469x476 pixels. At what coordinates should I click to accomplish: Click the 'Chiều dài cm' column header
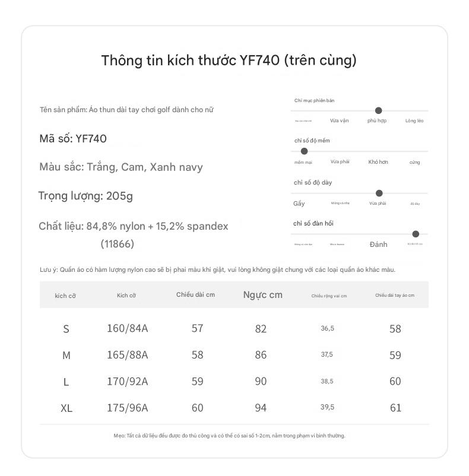pyautogui.click(x=195, y=295)
